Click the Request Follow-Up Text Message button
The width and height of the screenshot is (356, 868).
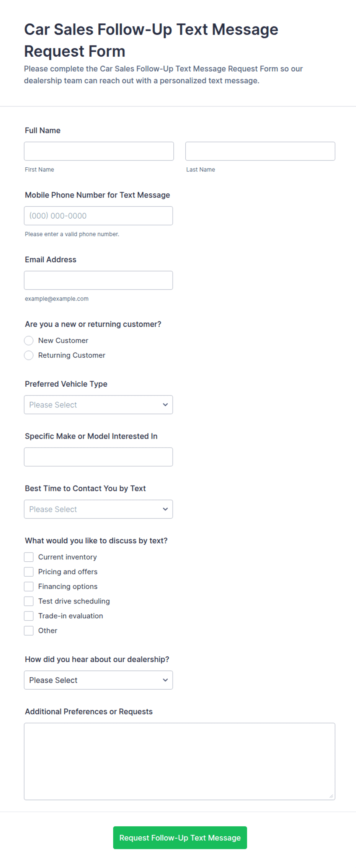click(180, 838)
